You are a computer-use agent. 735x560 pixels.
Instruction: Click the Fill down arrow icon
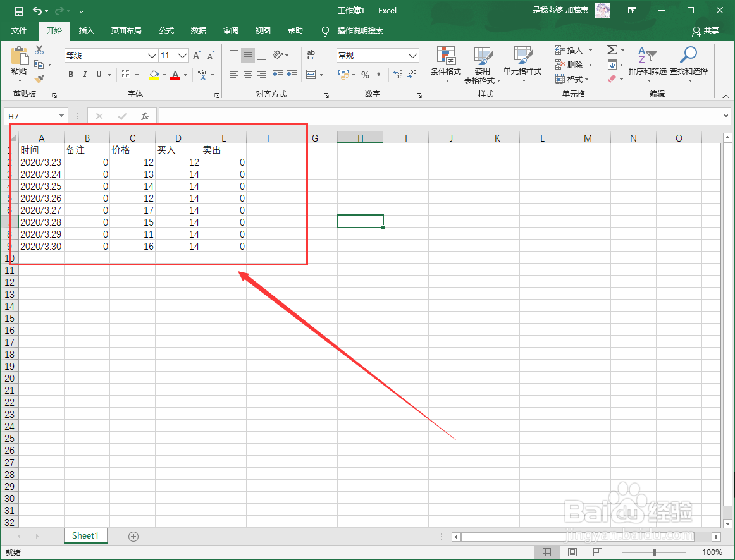pos(612,64)
